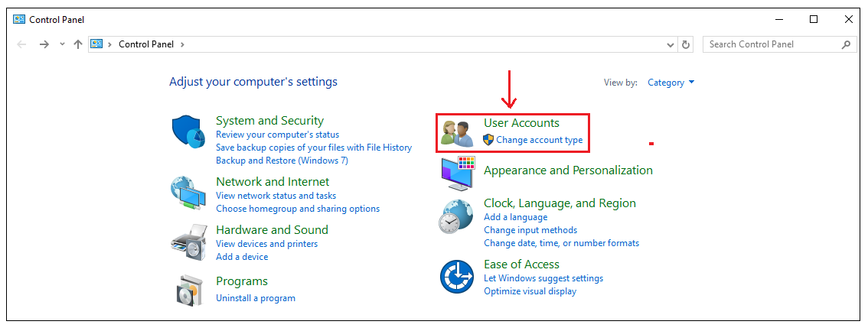The image size is (868, 331).
Task: Refresh the Control Panel address bar
Action: 687,44
